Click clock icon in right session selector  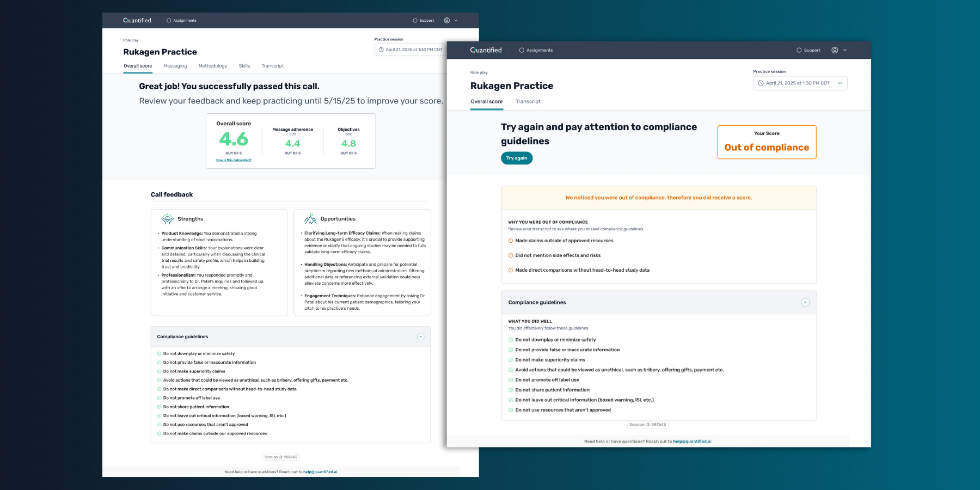click(761, 83)
